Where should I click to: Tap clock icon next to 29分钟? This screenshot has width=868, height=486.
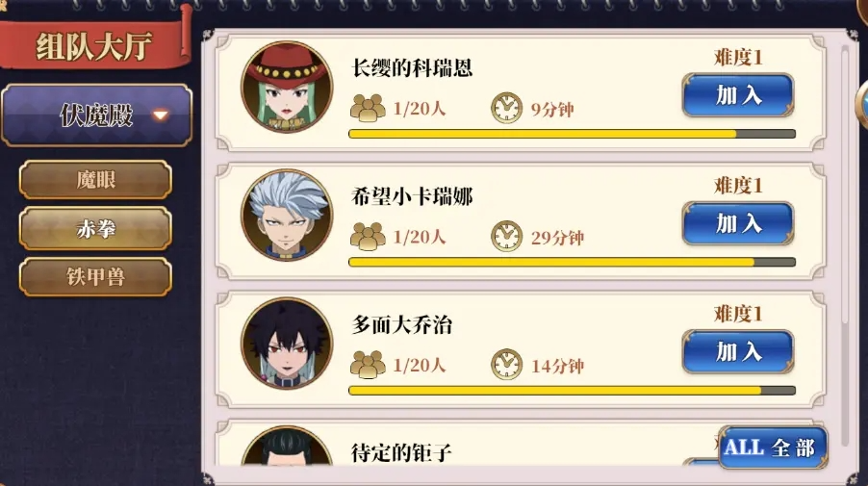click(506, 237)
